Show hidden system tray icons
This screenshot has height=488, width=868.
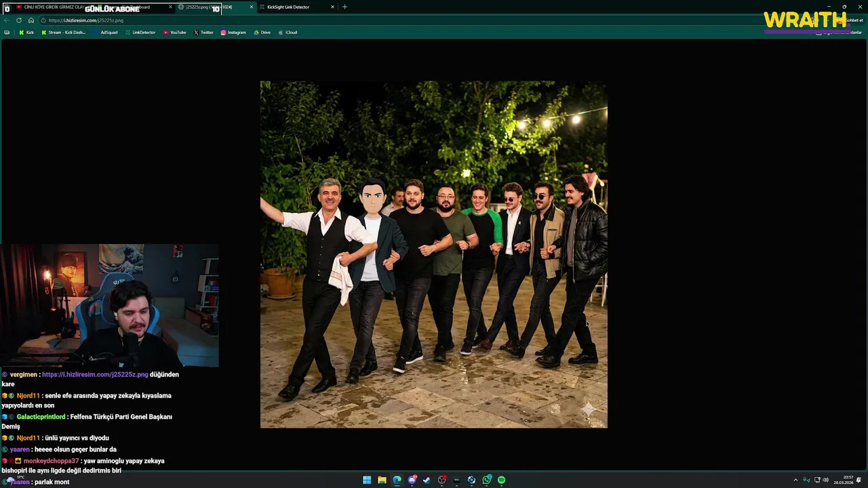pos(795,480)
